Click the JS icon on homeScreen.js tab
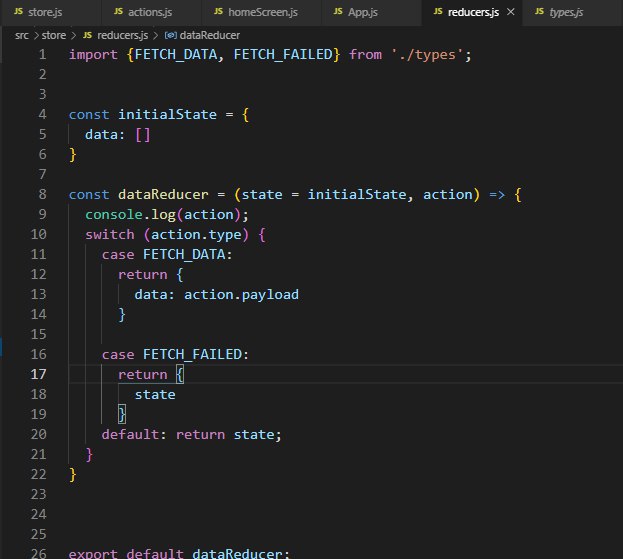This screenshot has width=623, height=559. click(x=219, y=12)
